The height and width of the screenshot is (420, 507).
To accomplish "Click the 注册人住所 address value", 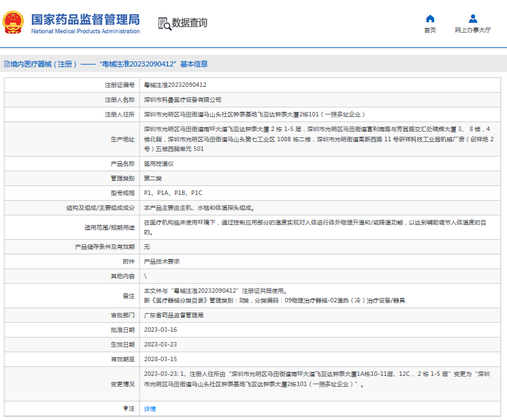I will pos(254,114).
